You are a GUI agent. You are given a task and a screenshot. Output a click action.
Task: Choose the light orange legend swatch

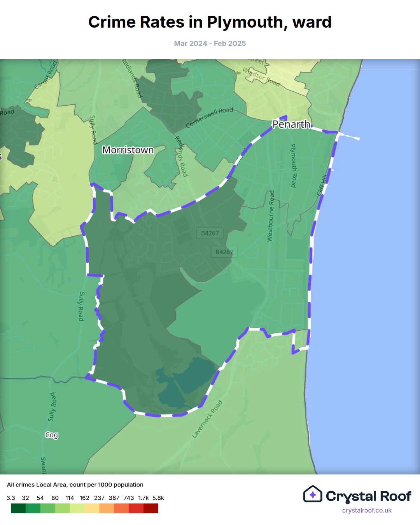point(107,508)
